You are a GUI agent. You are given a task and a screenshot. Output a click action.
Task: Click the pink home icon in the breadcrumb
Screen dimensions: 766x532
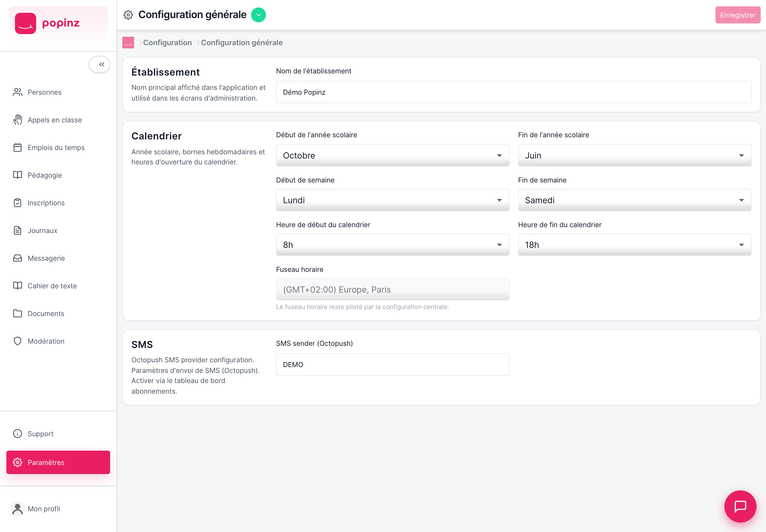click(128, 43)
